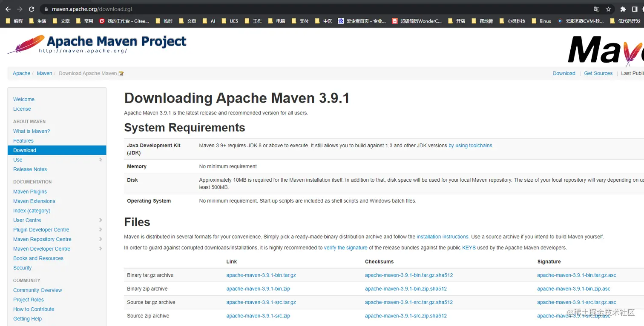Download apache-maven-3.9.1-bin.tar.gz

pyautogui.click(x=261, y=275)
